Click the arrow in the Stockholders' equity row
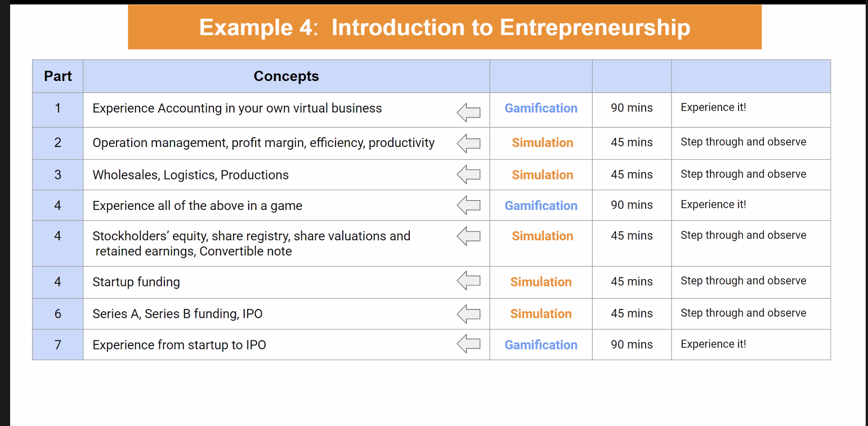The image size is (868, 426). [468, 236]
